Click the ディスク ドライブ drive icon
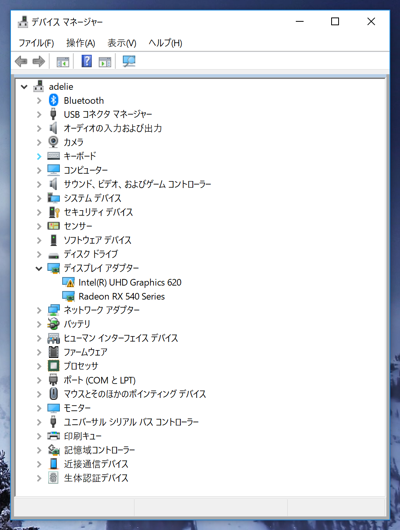Screen dimensions: 400x530 53,255
